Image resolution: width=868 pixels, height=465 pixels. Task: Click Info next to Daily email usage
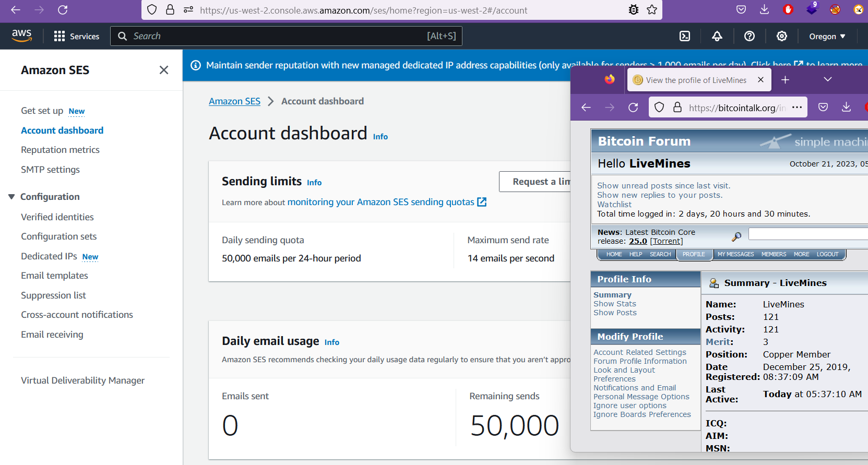pyautogui.click(x=332, y=342)
